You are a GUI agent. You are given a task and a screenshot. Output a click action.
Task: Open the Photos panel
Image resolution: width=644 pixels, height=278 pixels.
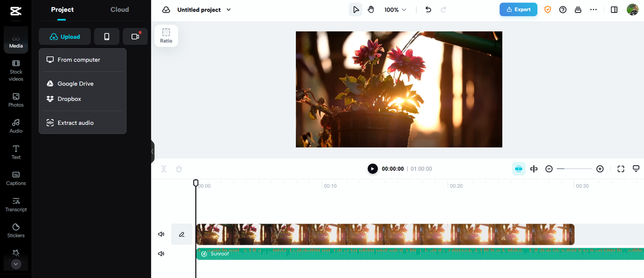pos(16,100)
